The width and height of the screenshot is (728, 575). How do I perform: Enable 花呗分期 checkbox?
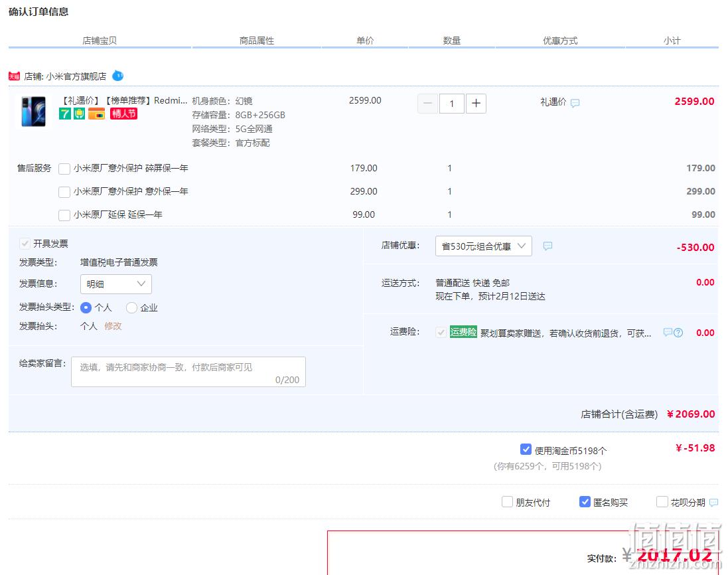[x=662, y=501]
